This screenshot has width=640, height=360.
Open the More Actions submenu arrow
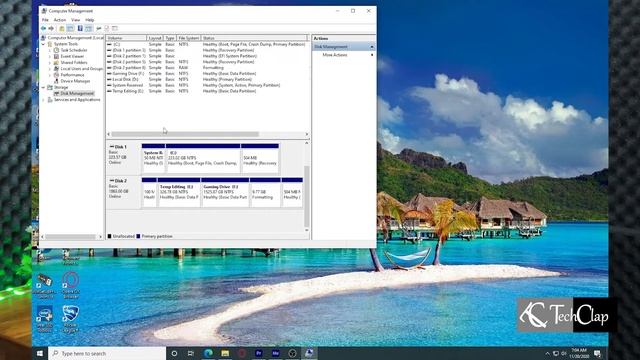pyautogui.click(x=372, y=55)
